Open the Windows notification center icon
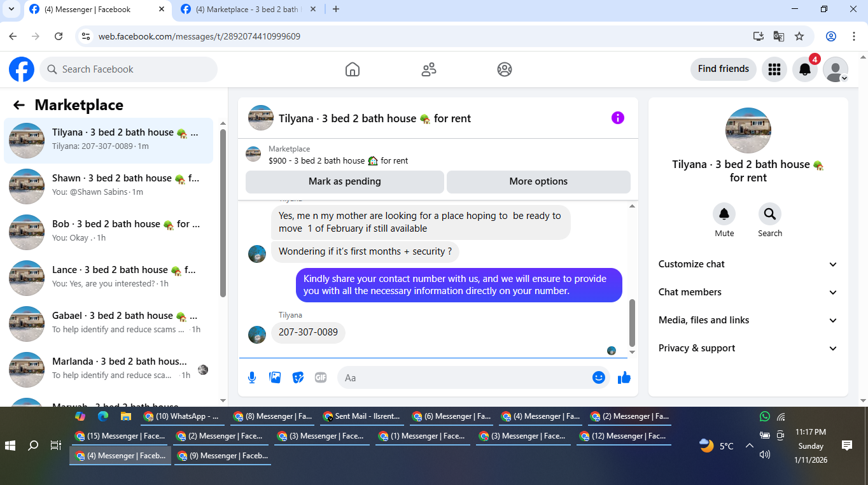This screenshot has width=868, height=485. pos(846,446)
